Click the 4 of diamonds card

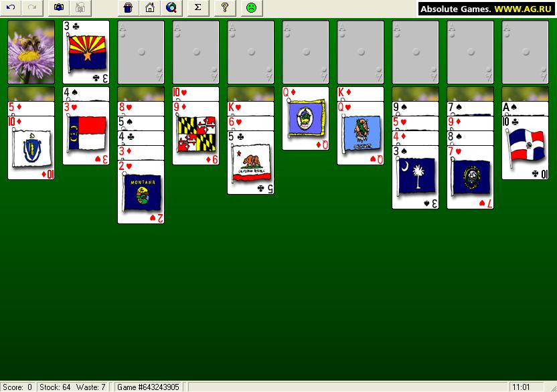click(415, 138)
